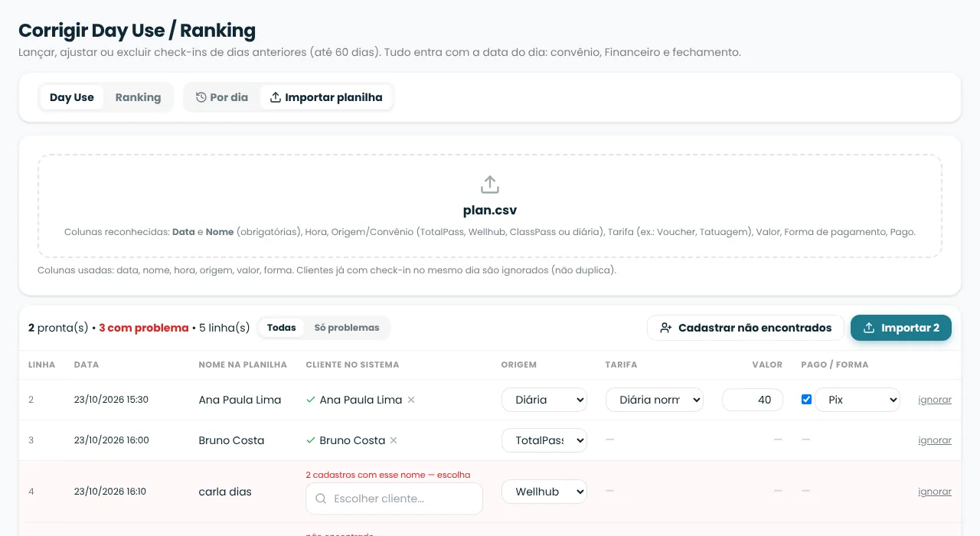Screen dimensions: 980x536
Task: Click the upload icon on Importar 2
Action: 869,328
